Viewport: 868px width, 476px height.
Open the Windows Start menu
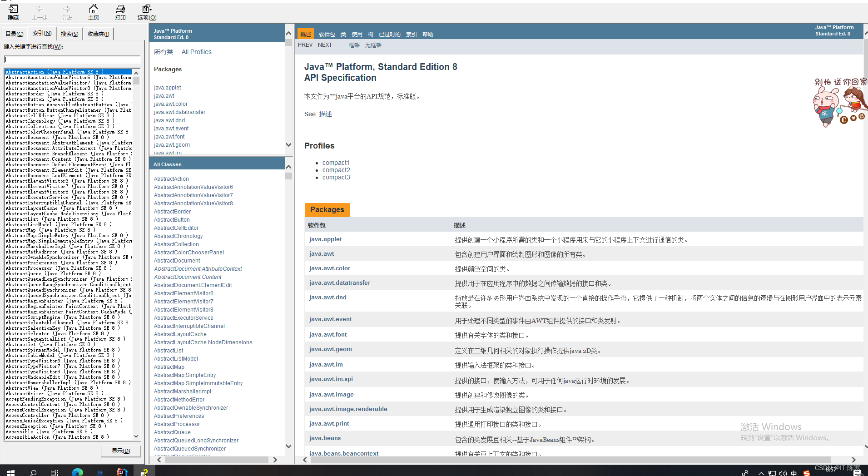tap(11, 472)
